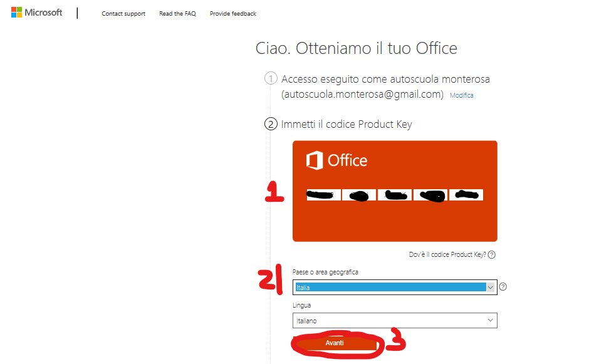This screenshot has height=364, width=589.
Task: Focus the second product key box
Action: [359, 195]
